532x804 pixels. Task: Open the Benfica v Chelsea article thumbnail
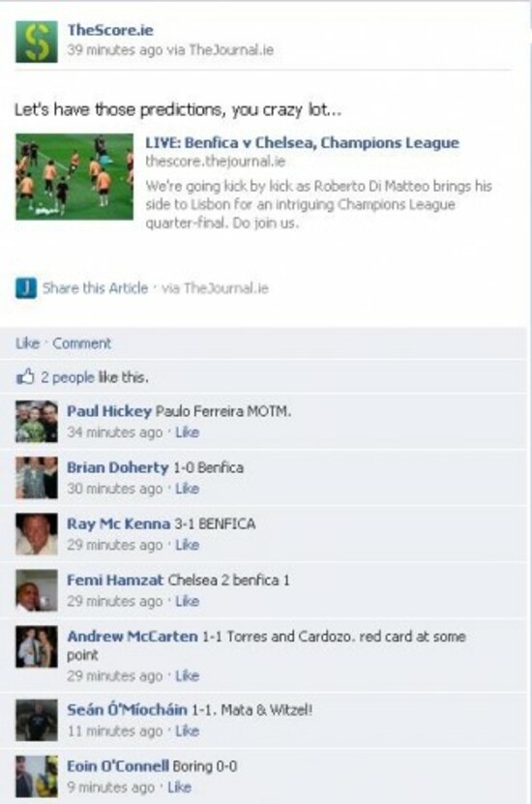pos(74,177)
